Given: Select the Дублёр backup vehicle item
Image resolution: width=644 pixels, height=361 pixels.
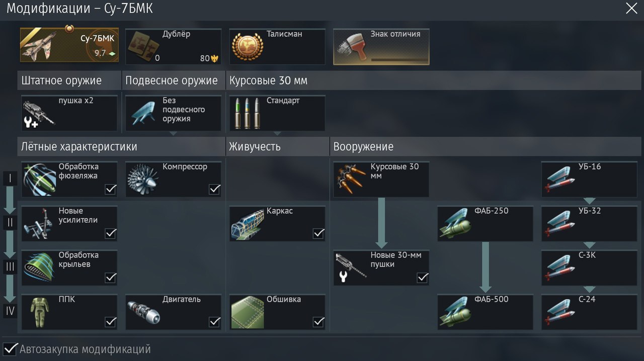Looking at the screenshot, I should tap(173, 46).
